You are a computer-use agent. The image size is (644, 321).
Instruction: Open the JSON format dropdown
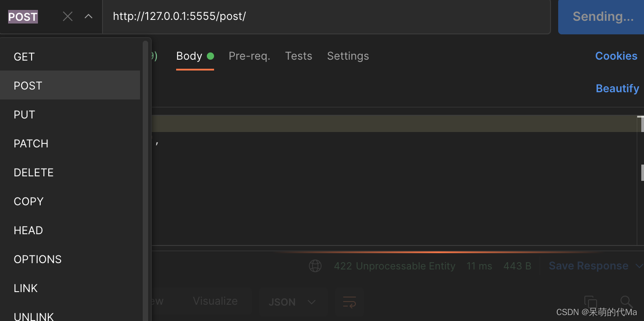[293, 302]
